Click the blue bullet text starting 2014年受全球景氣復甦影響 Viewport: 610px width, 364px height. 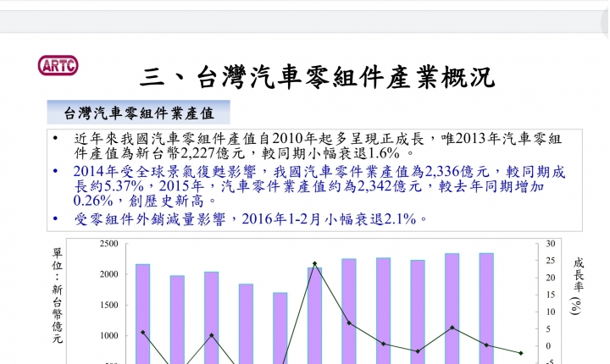319,186
